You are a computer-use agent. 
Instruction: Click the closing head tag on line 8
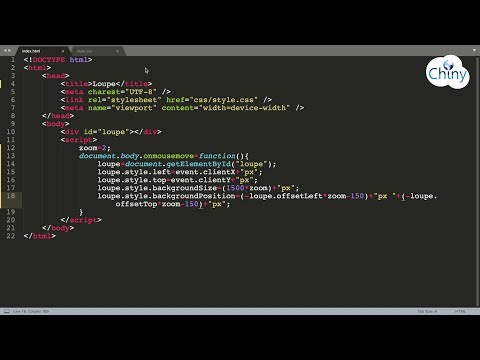58,116
